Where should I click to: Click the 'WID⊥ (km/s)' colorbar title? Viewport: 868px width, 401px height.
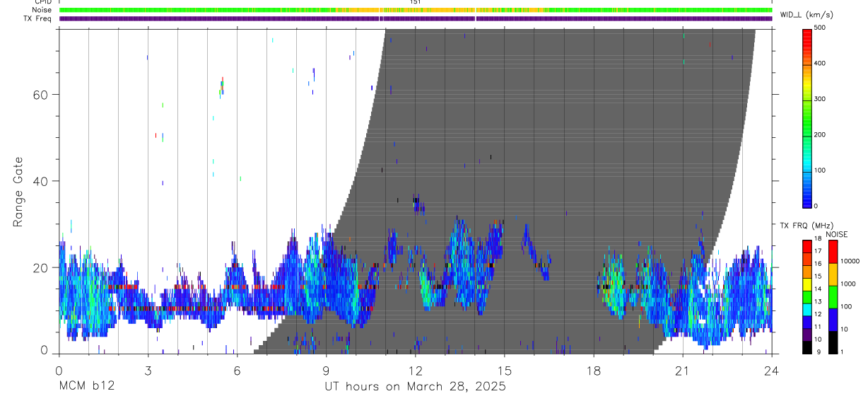point(805,14)
